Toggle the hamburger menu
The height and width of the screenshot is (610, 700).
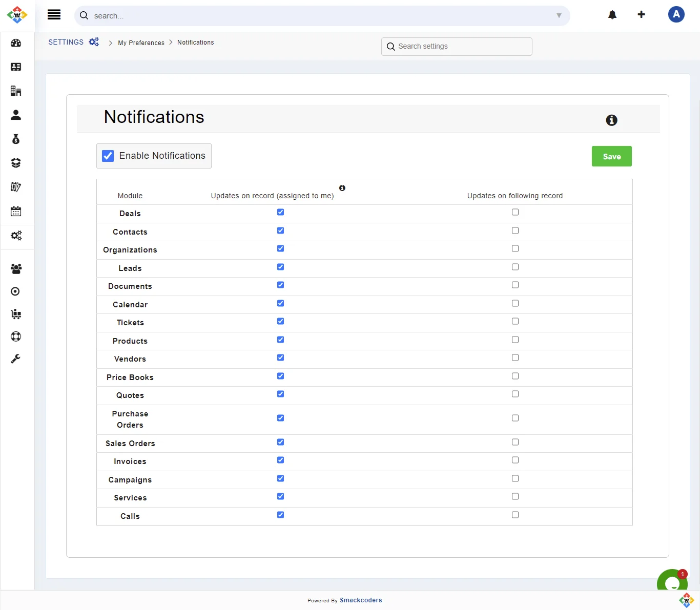(54, 15)
